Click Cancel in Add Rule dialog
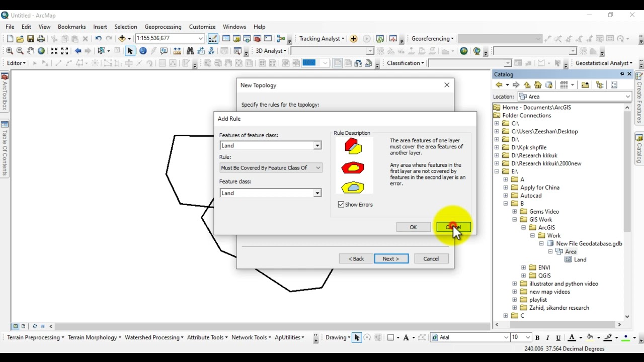Image resolution: width=644 pixels, height=362 pixels. 453,227
